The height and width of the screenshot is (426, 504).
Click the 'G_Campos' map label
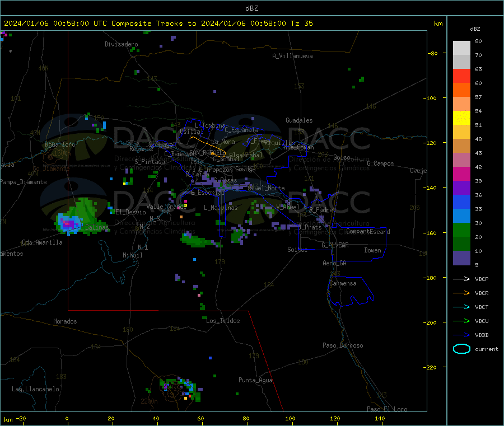(x=380, y=163)
